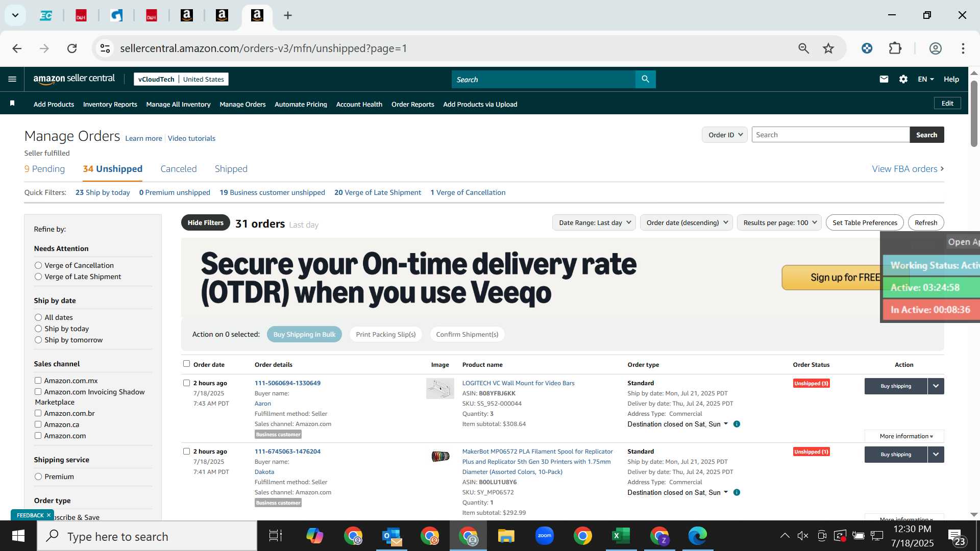Open Excel from the taskbar
Screen dimensions: 980x551
click(621, 536)
